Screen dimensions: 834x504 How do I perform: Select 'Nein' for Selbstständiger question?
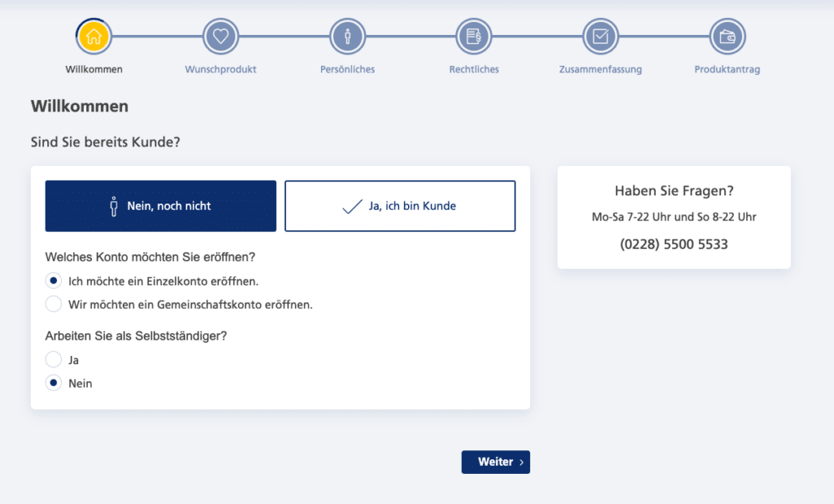coord(53,383)
